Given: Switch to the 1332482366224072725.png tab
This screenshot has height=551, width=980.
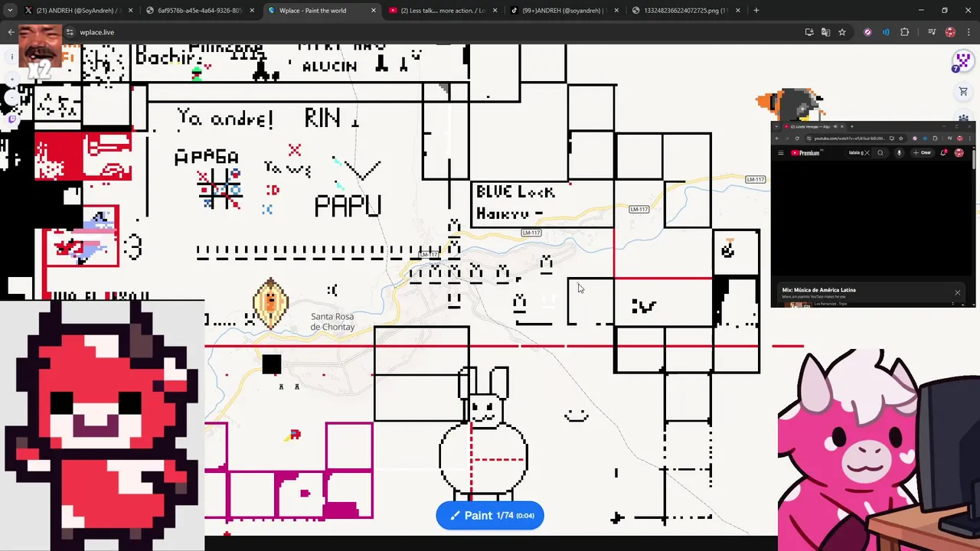Looking at the screenshot, I should tap(686, 11).
